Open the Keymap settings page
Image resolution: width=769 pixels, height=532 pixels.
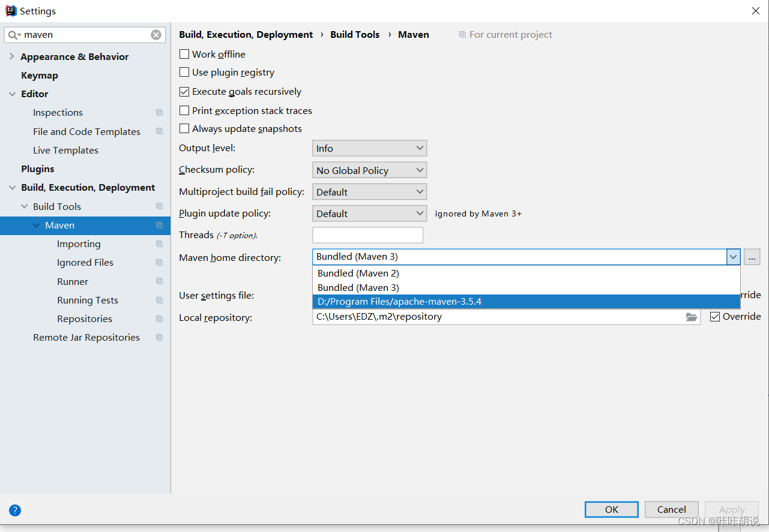click(x=40, y=76)
